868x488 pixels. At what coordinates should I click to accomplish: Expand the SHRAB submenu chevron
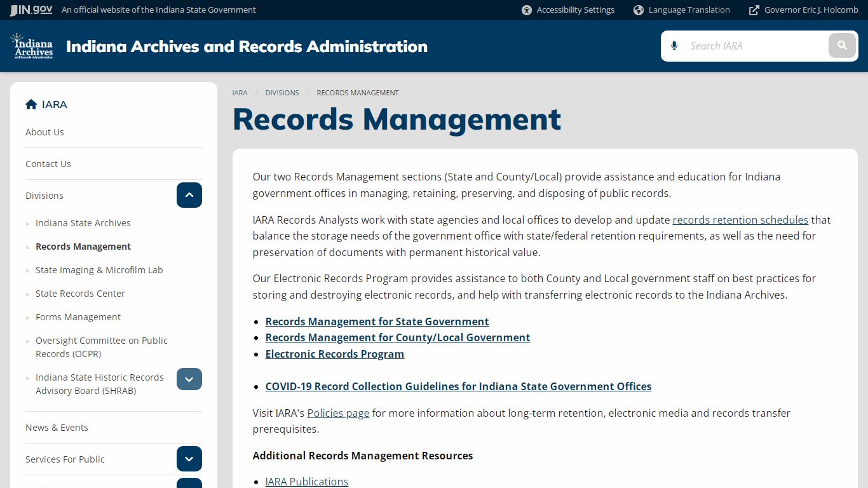click(x=189, y=379)
